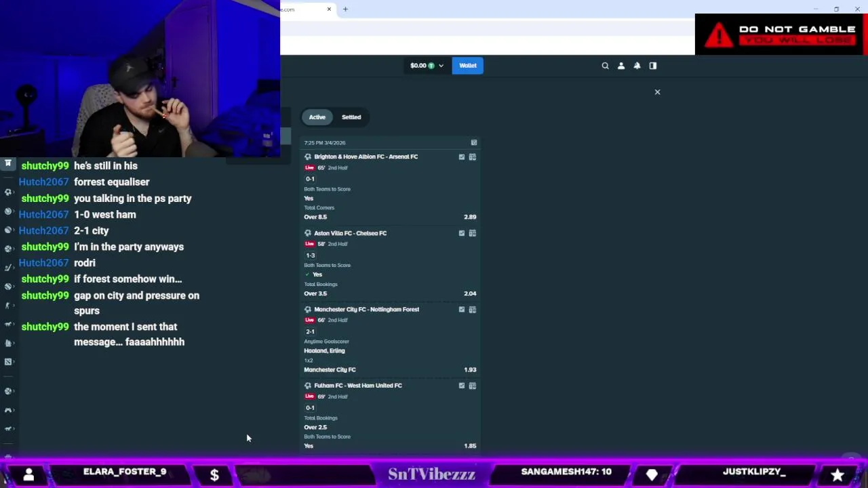
Task: Close the bets panel with X
Action: coord(657,91)
